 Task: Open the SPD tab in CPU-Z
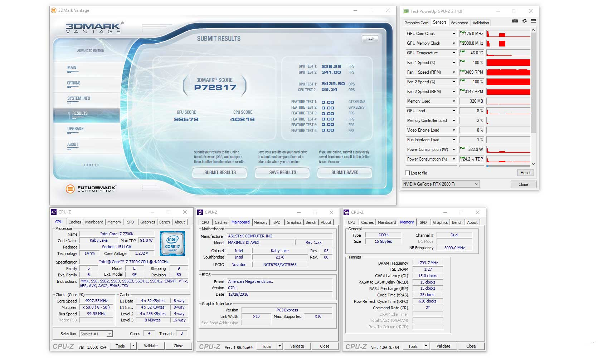click(x=131, y=222)
